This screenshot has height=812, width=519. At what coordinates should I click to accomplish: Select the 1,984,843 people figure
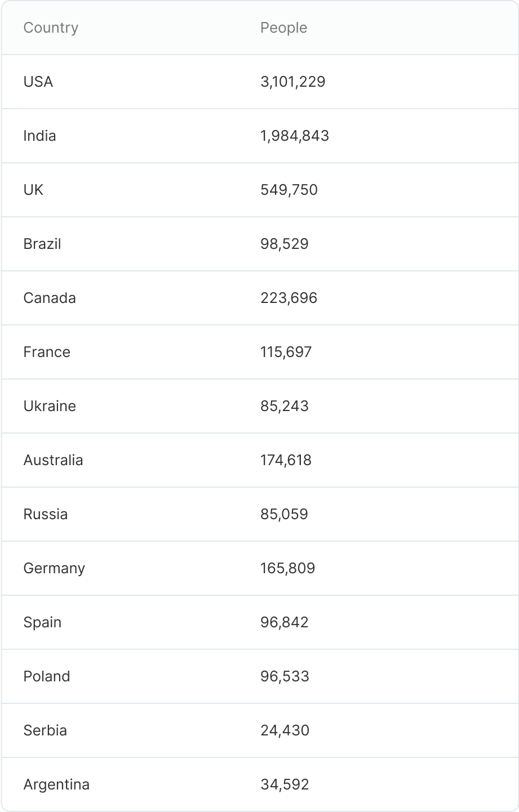[294, 136]
